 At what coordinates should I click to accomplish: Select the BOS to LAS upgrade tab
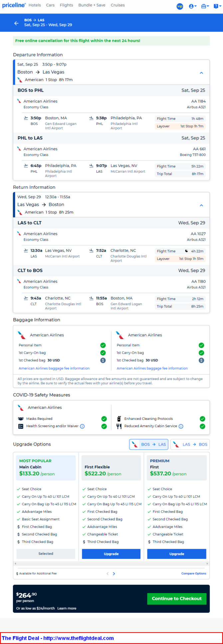(149, 444)
